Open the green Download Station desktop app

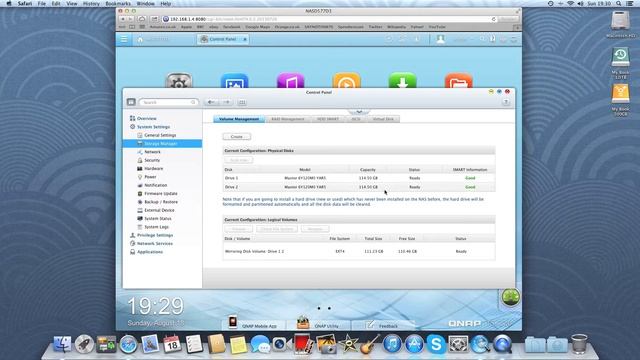click(x=402, y=80)
